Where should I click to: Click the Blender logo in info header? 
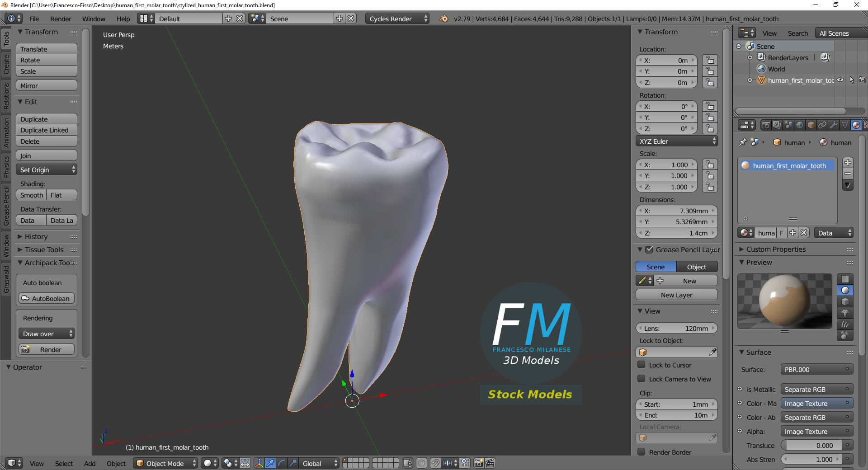click(444, 19)
